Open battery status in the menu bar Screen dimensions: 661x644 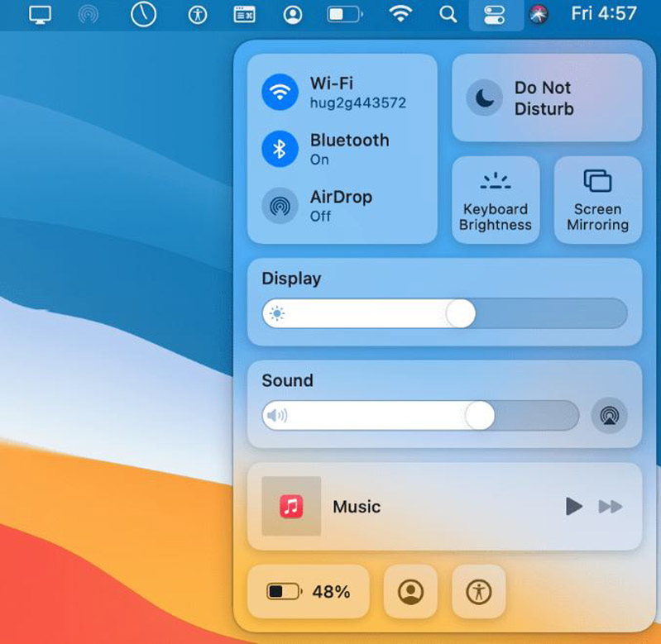345,15
